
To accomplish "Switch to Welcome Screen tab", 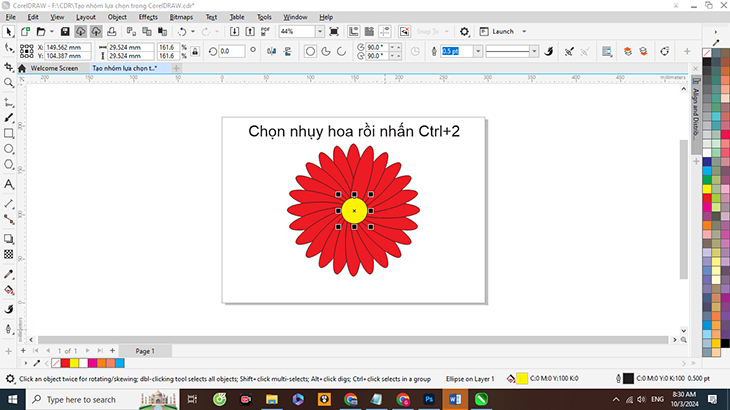I will (x=54, y=68).
